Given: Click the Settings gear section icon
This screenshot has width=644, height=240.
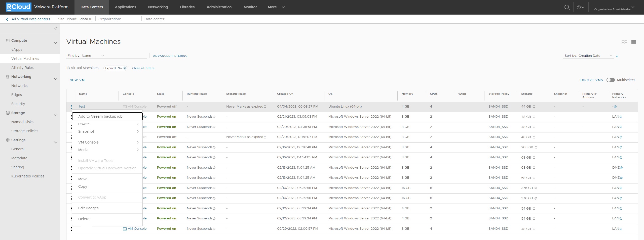Looking at the screenshot, I should (x=8, y=140).
